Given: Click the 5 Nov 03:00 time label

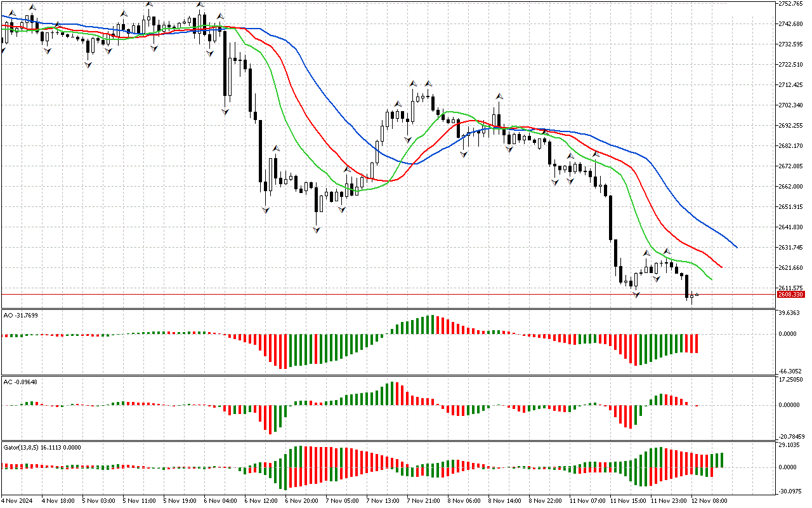Looking at the screenshot, I should 100,501.
